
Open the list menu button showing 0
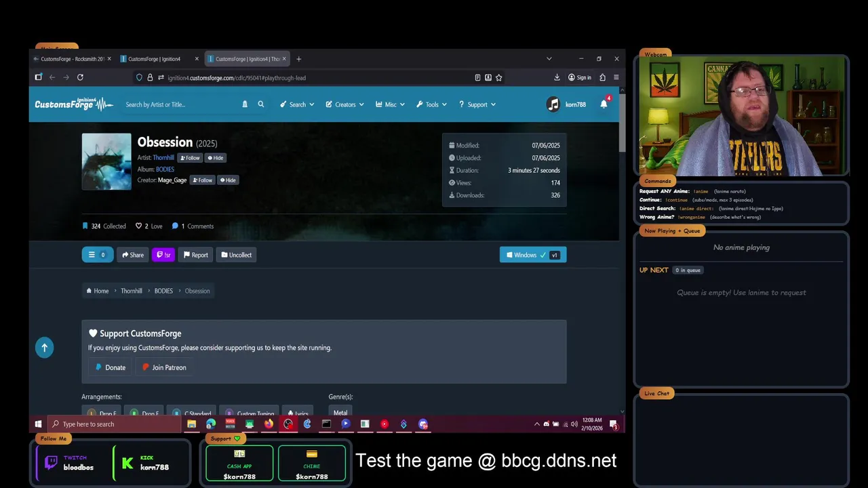click(98, 255)
